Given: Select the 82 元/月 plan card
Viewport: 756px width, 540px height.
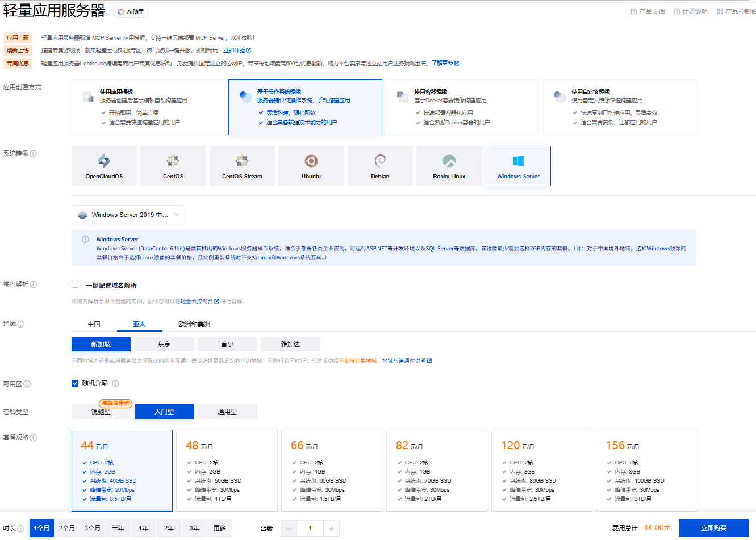Looking at the screenshot, I should (437, 471).
